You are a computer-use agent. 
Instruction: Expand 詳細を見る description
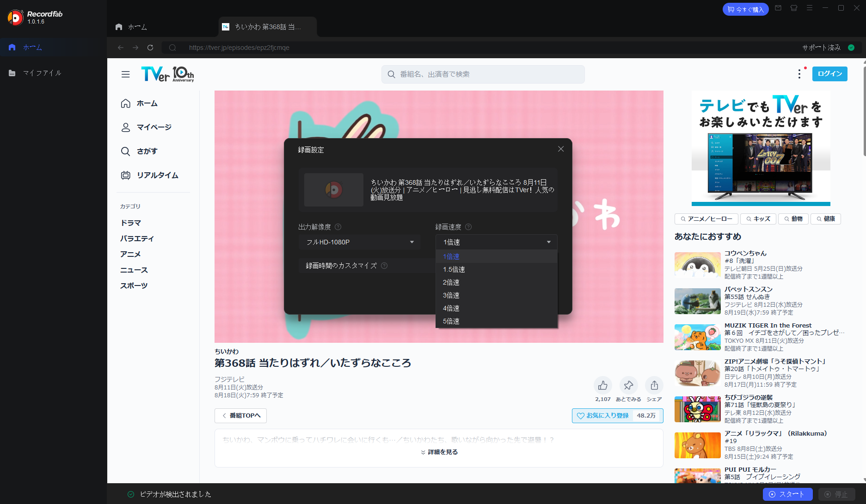coord(439,452)
